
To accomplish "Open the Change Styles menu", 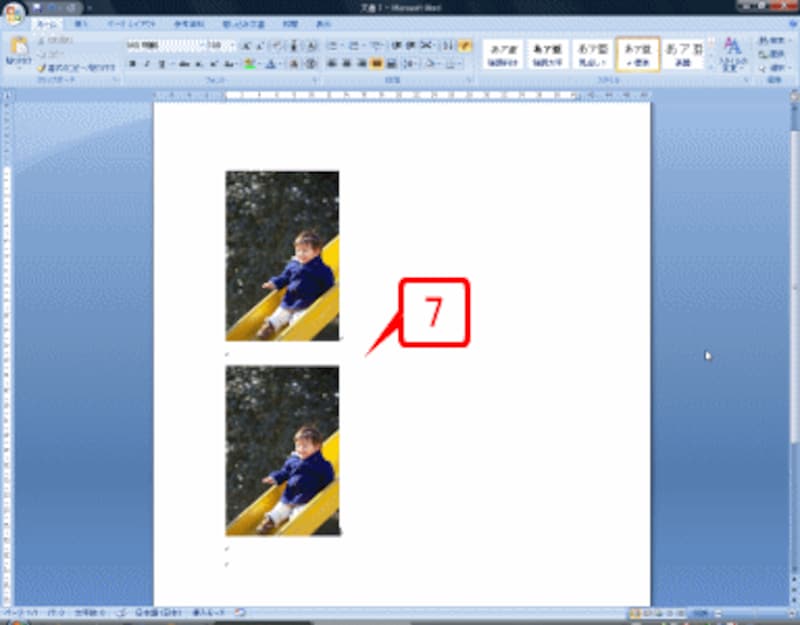I will click(732, 54).
